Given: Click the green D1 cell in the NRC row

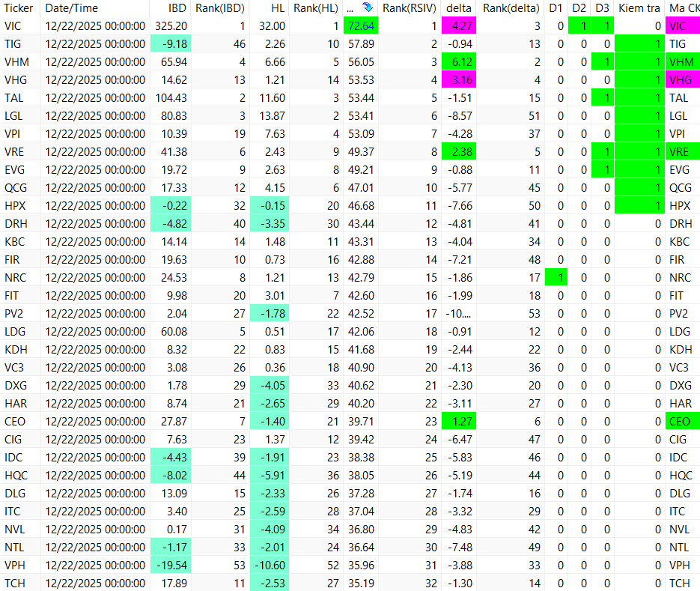Looking at the screenshot, I should (556, 277).
